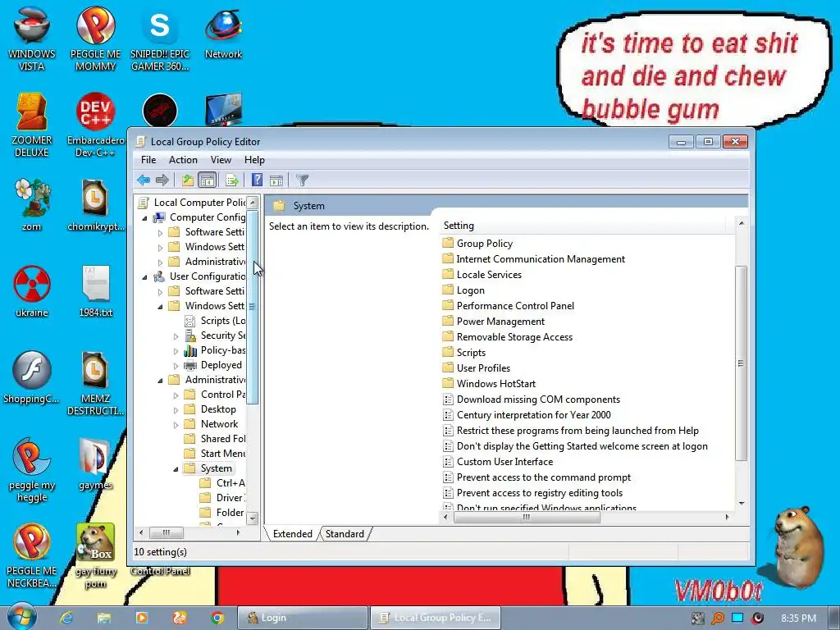Image resolution: width=840 pixels, height=630 pixels.
Task: Click the settings list horizontal scrollbar thumb
Action: [527, 517]
